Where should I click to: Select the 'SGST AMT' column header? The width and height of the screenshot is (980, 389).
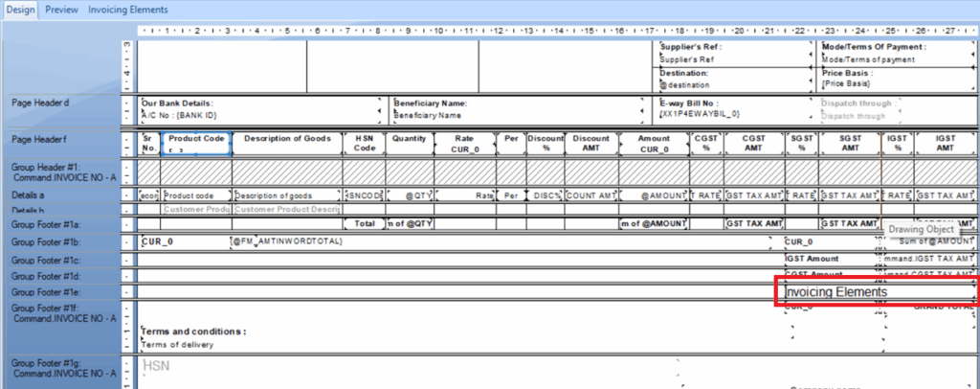tap(850, 143)
